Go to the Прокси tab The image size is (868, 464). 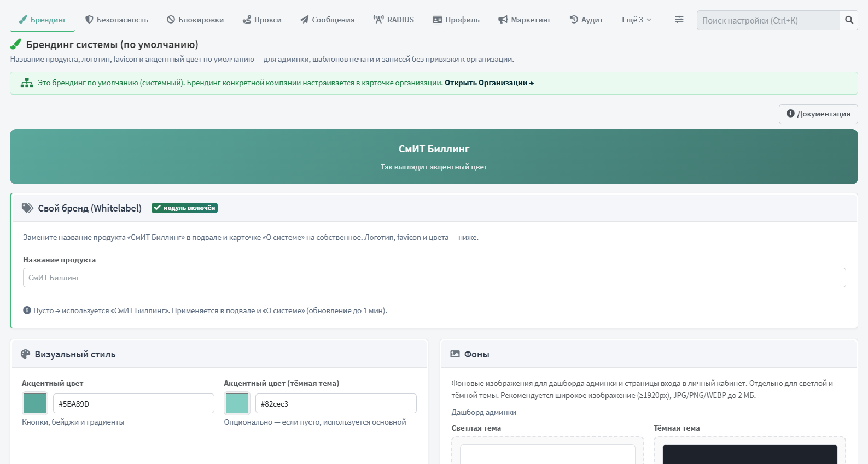click(262, 20)
